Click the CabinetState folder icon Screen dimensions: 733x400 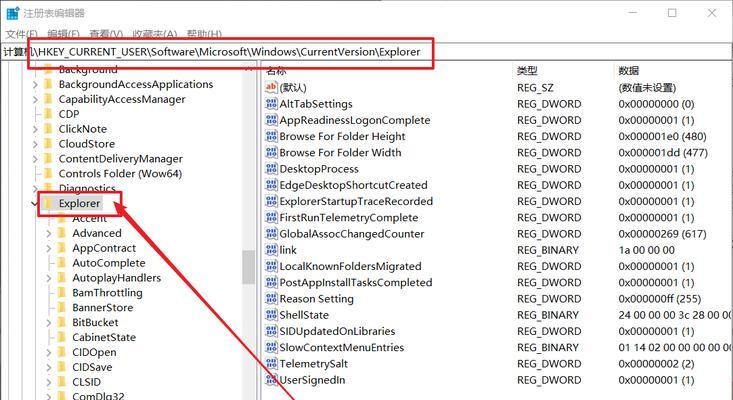(x=61, y=337)
